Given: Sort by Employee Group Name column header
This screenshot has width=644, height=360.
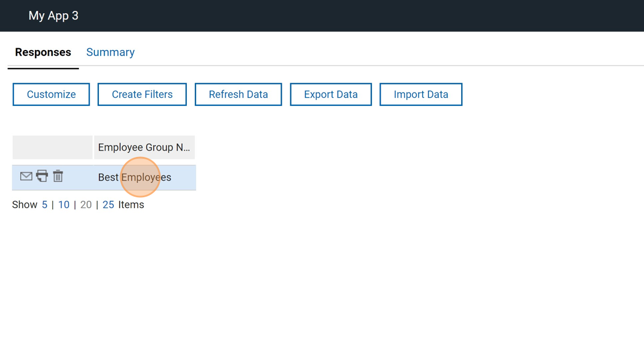Looking at the screenshot, I should [144, 147].
